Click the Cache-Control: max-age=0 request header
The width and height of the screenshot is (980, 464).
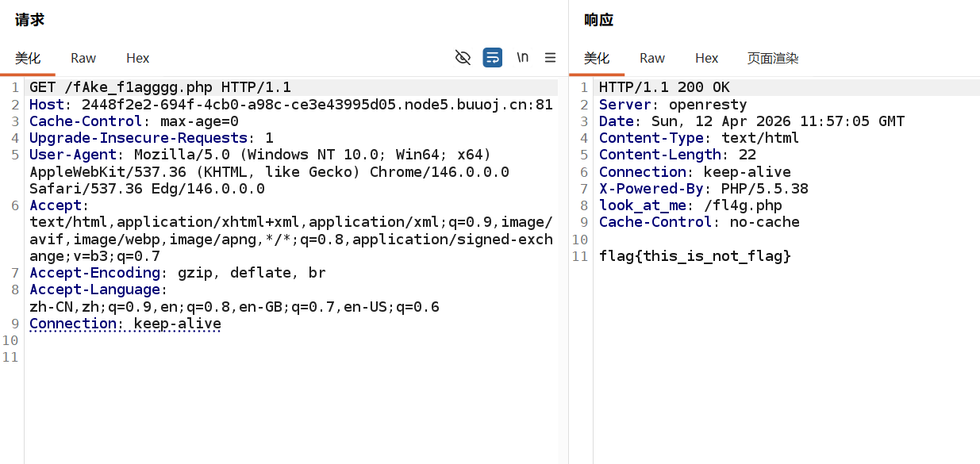pos(134,121)
